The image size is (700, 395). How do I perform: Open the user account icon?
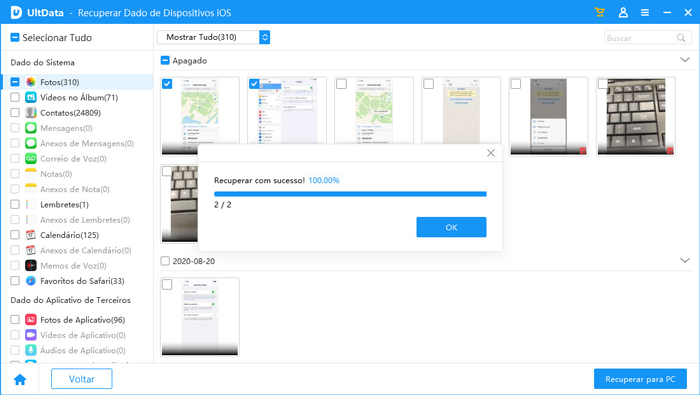[x=623, y=12]
